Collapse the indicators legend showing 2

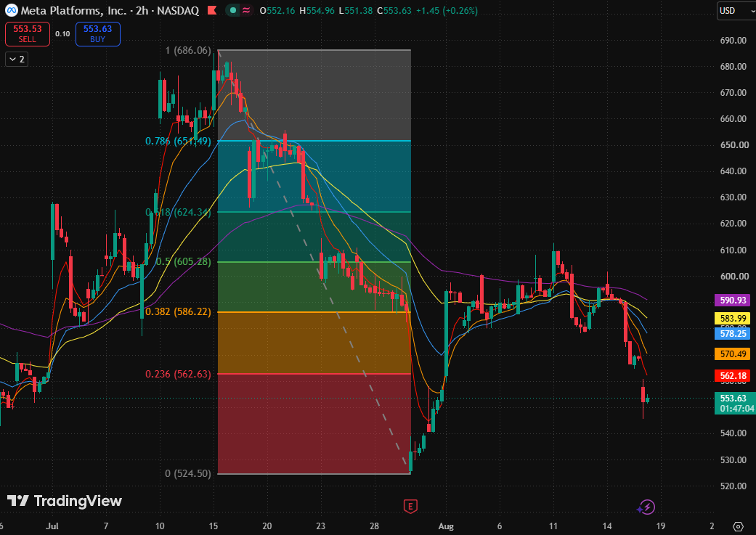pos(17,60)
